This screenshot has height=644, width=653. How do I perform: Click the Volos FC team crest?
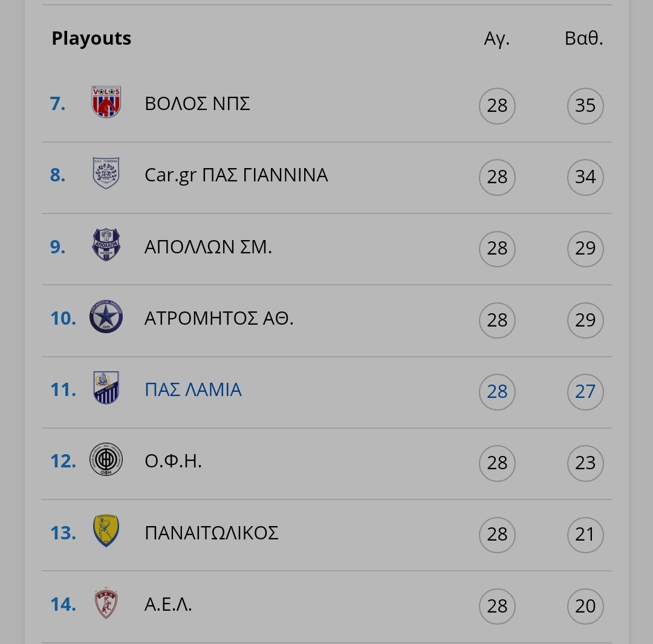(106, 102)
